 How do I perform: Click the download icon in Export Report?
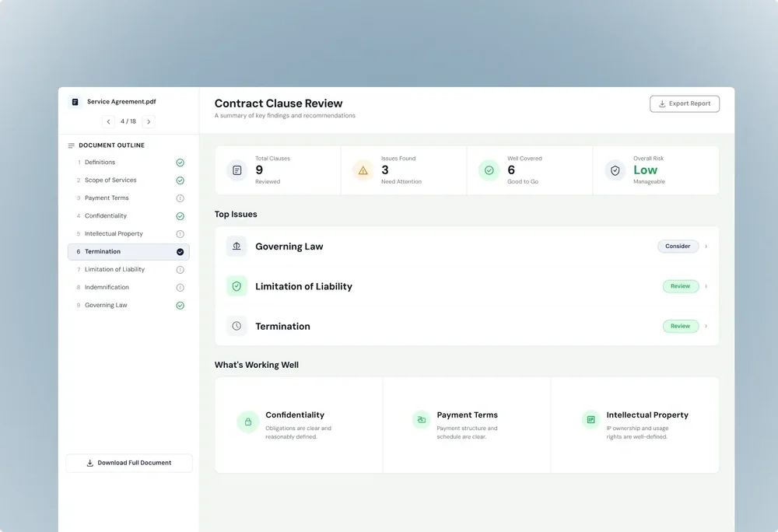coord(662,103)
